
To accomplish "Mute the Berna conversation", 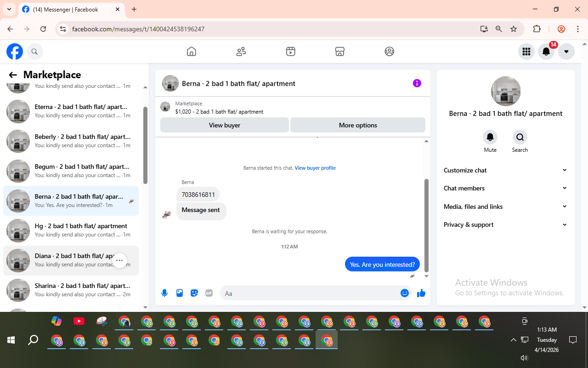I will pyautogui.click(x=490, y=137).
